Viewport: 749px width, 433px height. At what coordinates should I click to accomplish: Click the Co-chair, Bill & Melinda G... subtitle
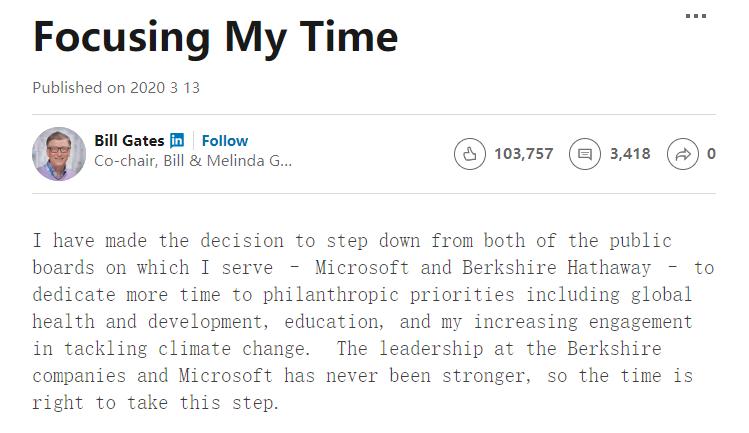tap(192, 161)
